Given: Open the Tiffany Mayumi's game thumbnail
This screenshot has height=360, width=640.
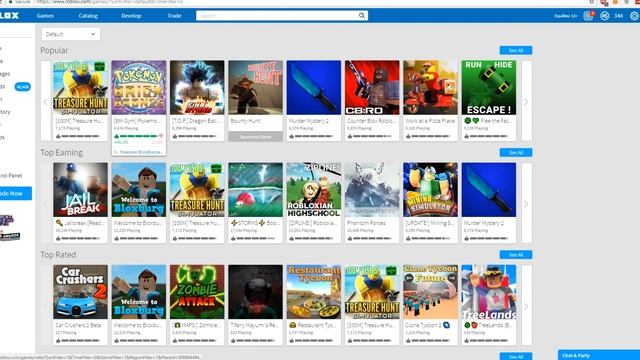Looking at the screenshot, I should [x=256, y=292].
